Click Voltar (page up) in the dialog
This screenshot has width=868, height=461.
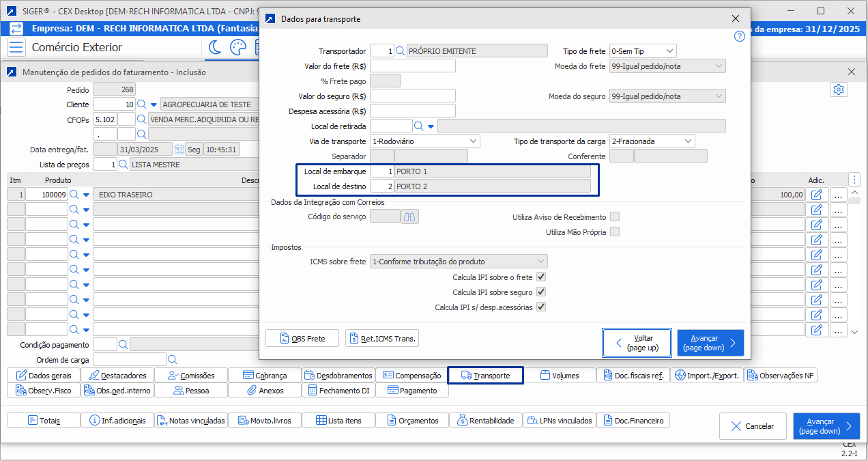click(x=637, y=343)
